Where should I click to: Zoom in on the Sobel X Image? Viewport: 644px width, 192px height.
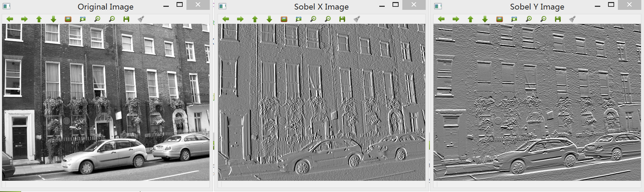[313, 19]
